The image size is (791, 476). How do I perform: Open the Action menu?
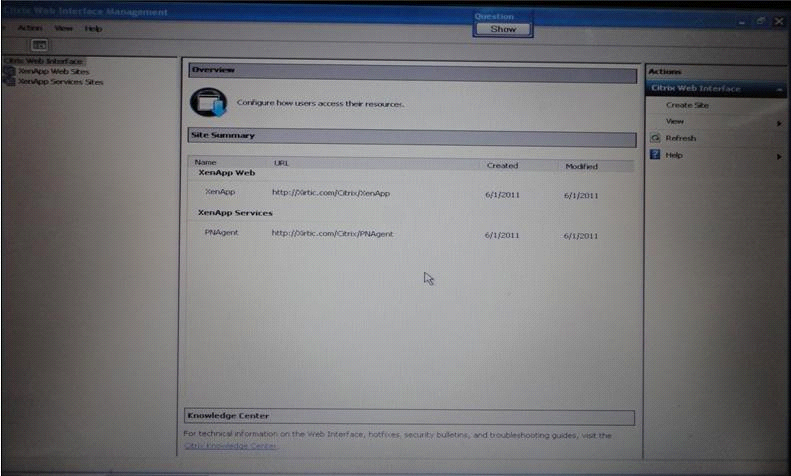[x=30, y=28]
